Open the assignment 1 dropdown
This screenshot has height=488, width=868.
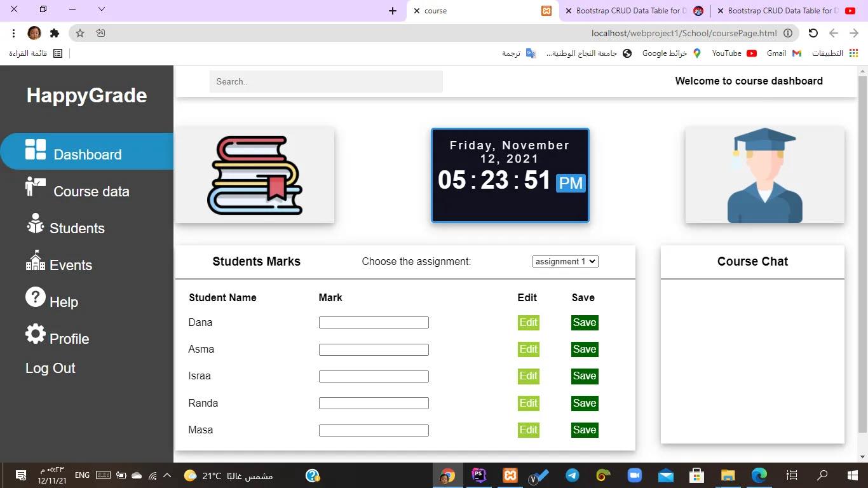[565, 261]
